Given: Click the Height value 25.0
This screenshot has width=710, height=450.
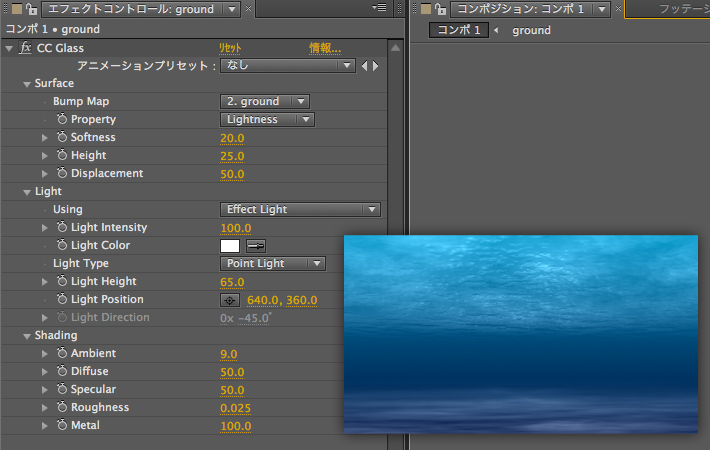Looking at the screenshot, I should pos(232,156).
